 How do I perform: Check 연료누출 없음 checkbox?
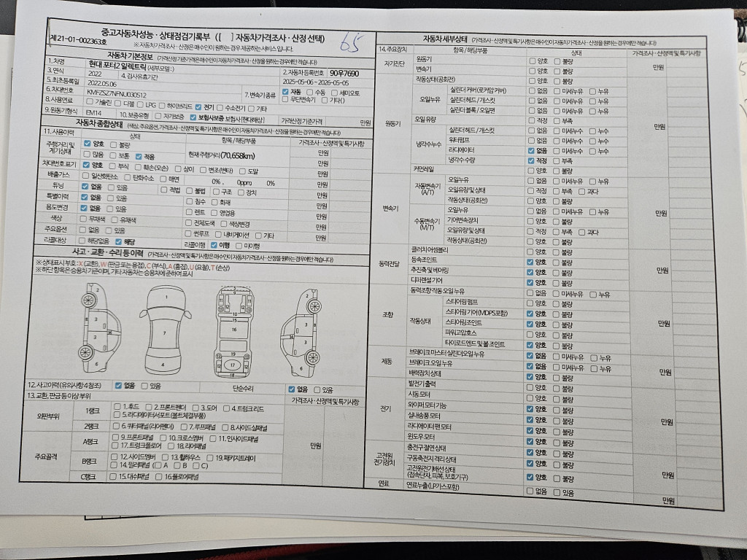530,491
